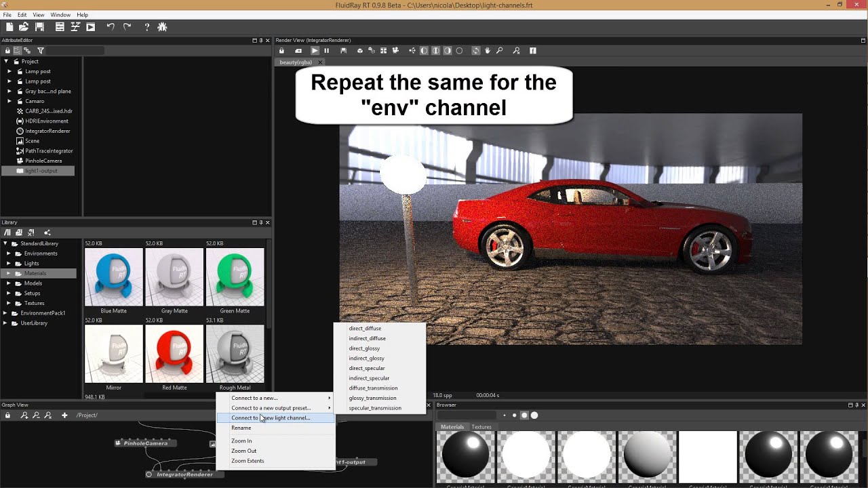Select the pan hand tool in Render View
The image size is (868, 488).
pyautogui.click(x=488, y=51)
